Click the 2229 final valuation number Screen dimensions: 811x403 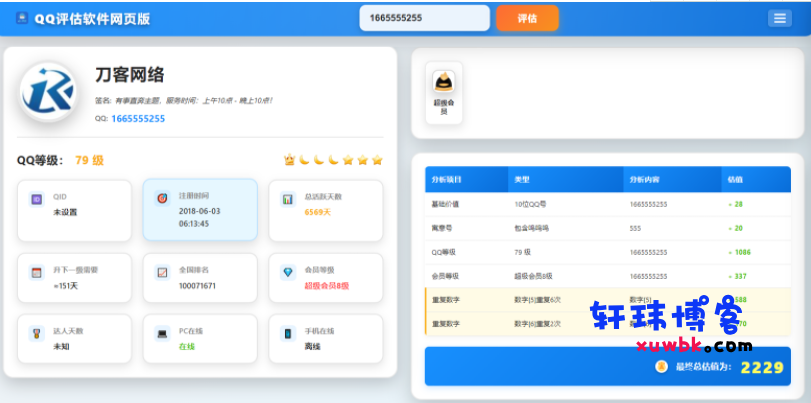tap(762, 367)
